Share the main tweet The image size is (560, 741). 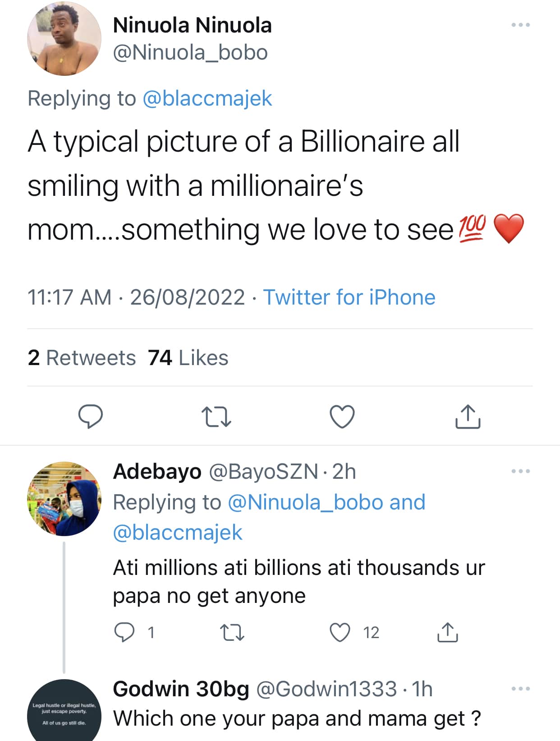tap(468, 416)
